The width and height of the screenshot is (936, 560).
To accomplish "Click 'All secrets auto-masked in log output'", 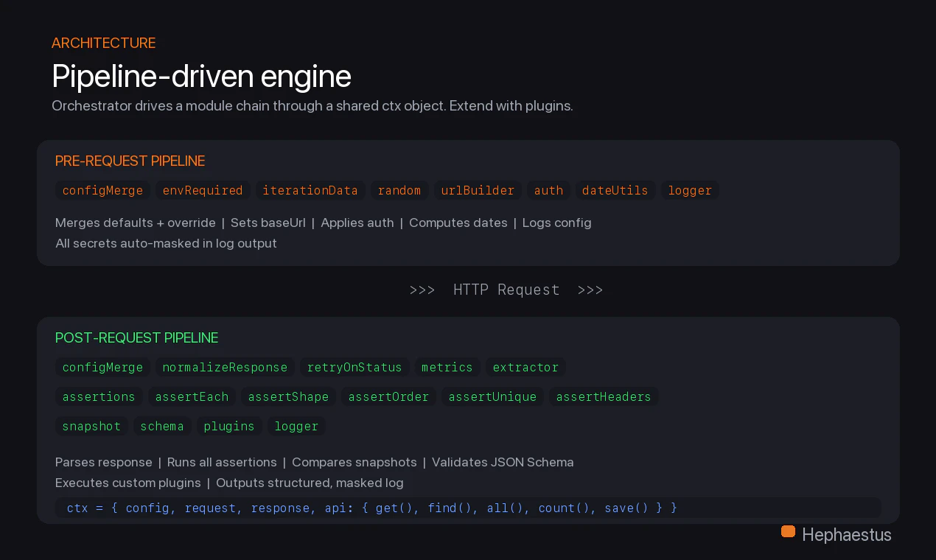I will 167,243.
